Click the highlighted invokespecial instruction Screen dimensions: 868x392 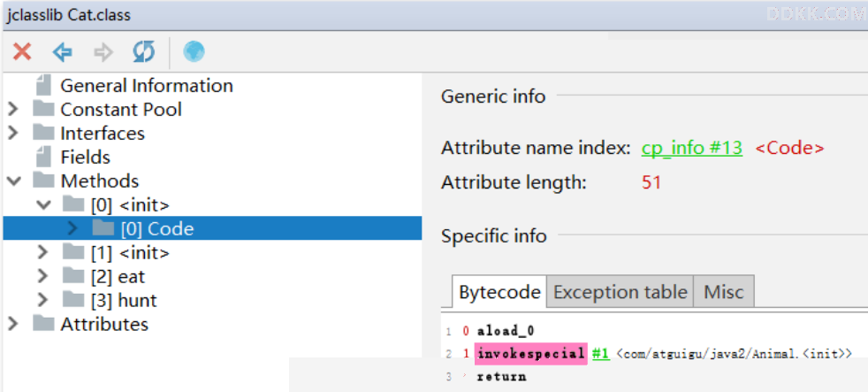530,353
